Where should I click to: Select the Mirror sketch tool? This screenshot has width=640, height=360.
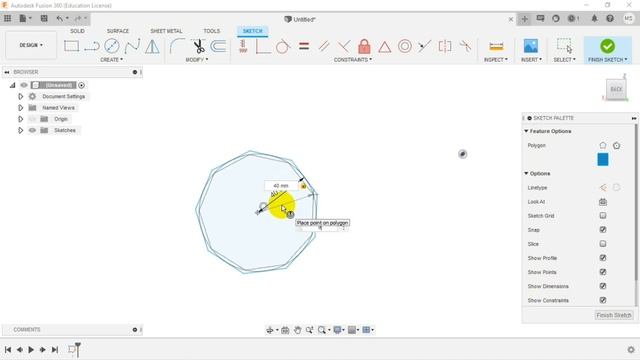pos(152,46)
